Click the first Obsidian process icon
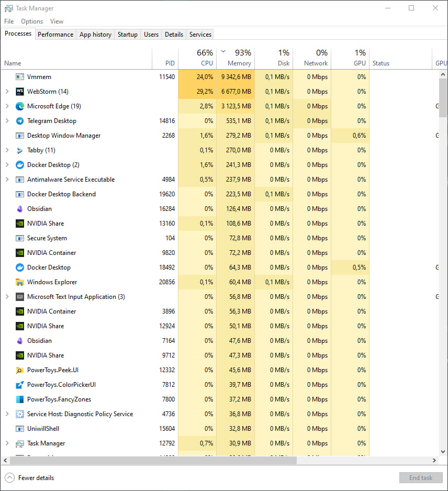The image size is (448, 491). [20, 209]
